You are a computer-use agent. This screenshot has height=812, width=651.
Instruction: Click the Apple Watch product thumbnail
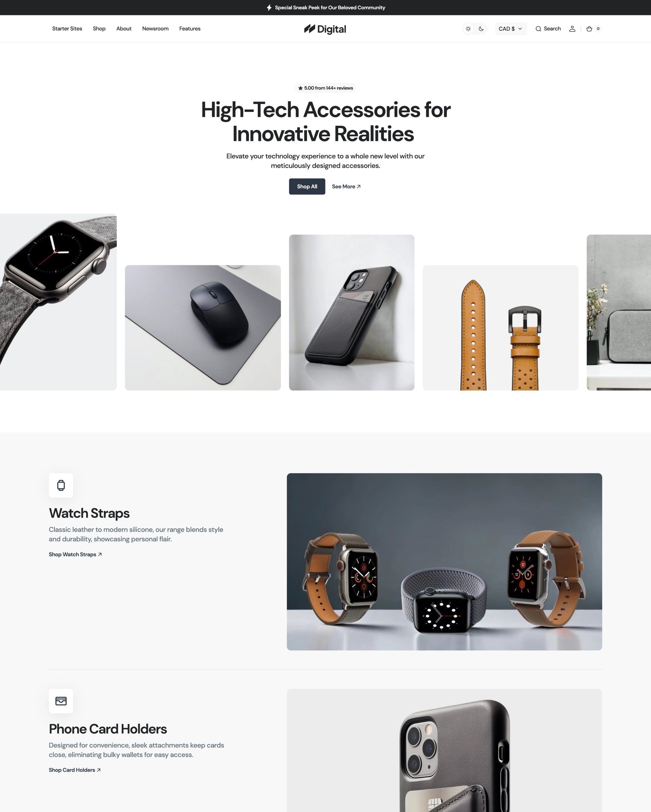tap(58, 302)
